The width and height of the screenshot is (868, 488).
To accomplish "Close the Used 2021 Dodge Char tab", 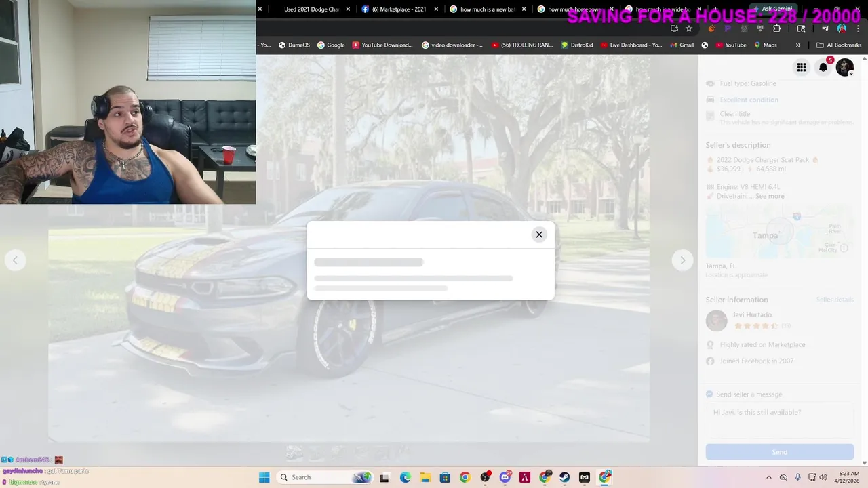I will [x=349, y=9].
